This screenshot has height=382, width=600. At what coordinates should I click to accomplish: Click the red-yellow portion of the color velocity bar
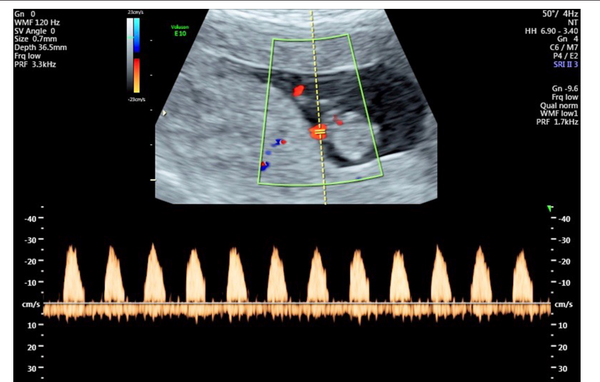(x=137, y=75)
